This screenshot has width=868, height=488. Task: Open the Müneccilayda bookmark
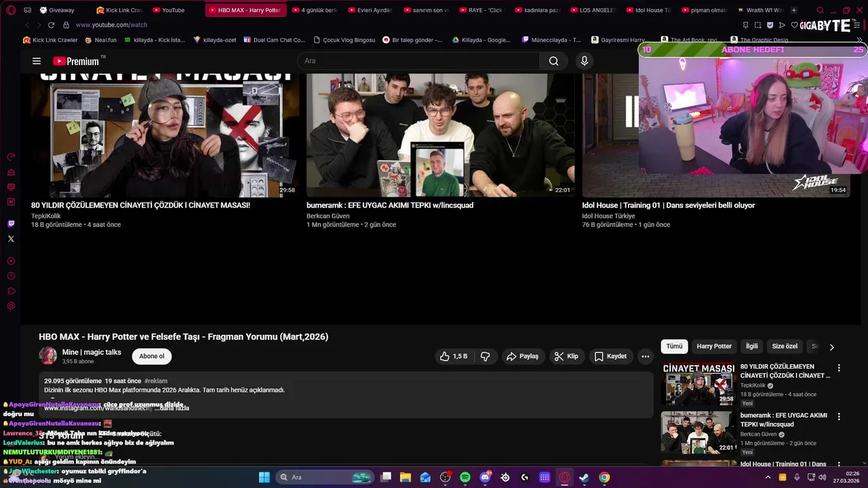tap(551, 40)
